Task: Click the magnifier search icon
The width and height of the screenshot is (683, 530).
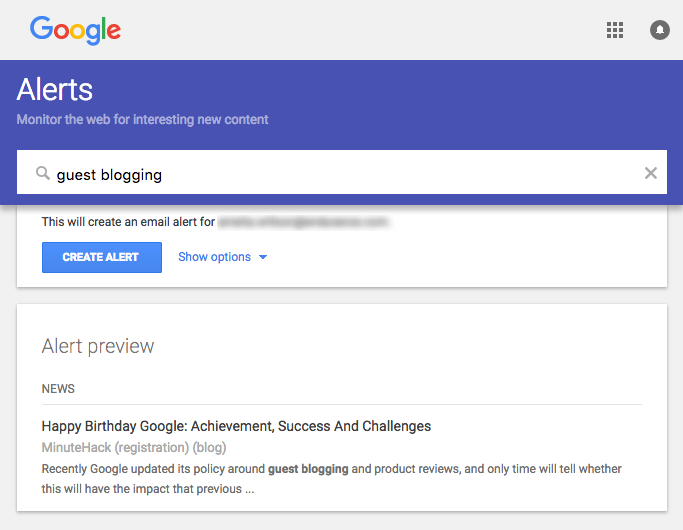Action: tap(42, 173)
